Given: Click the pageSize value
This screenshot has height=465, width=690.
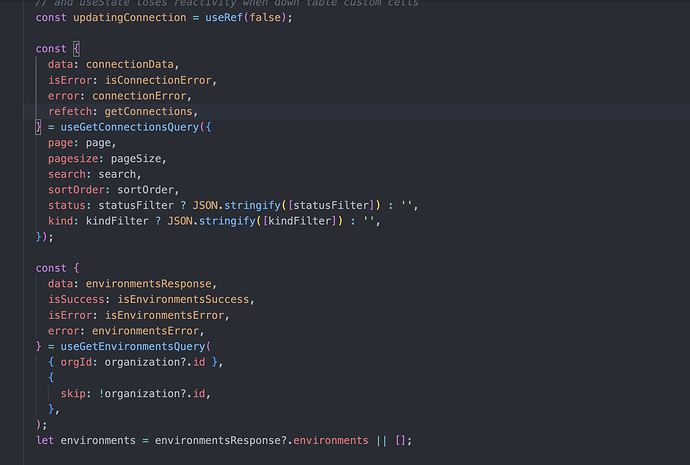Looking at the screenshot, I should pyautogui.click(x=136, y=158).
